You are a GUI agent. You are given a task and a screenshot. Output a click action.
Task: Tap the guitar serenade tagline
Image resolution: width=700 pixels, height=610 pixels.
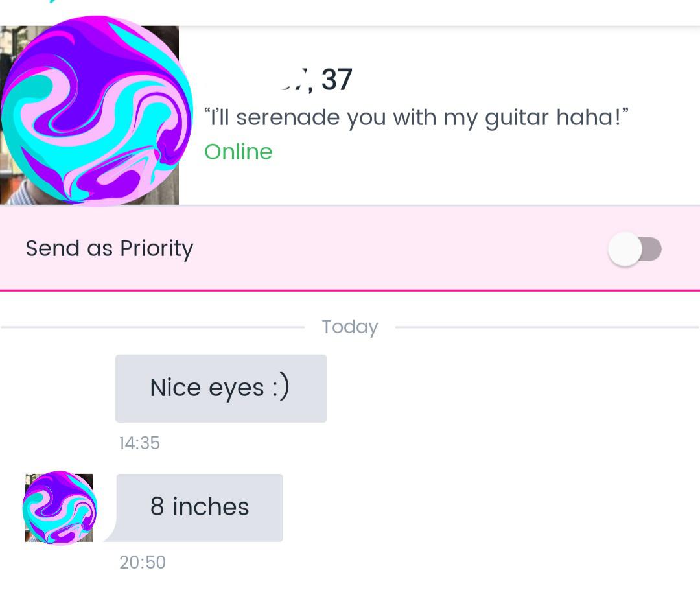[416, 118]
